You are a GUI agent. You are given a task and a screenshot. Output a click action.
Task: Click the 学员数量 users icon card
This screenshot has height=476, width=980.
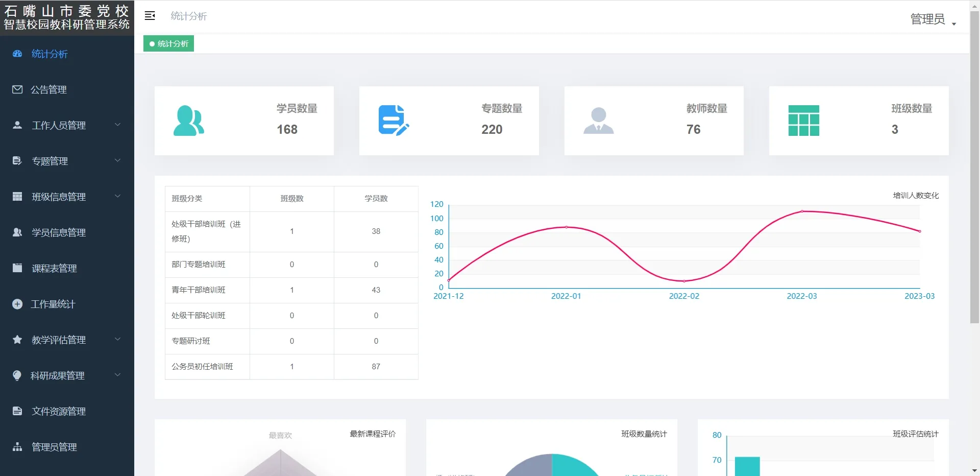point(189,121)
